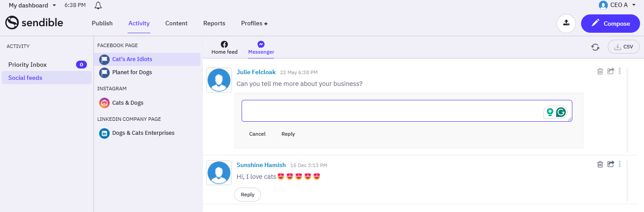Viewport: 644px width, 212px height.
Task: Delete Julie Felcloak's message with trash icon
Action: pyautogui.click(x=600, y=71)
